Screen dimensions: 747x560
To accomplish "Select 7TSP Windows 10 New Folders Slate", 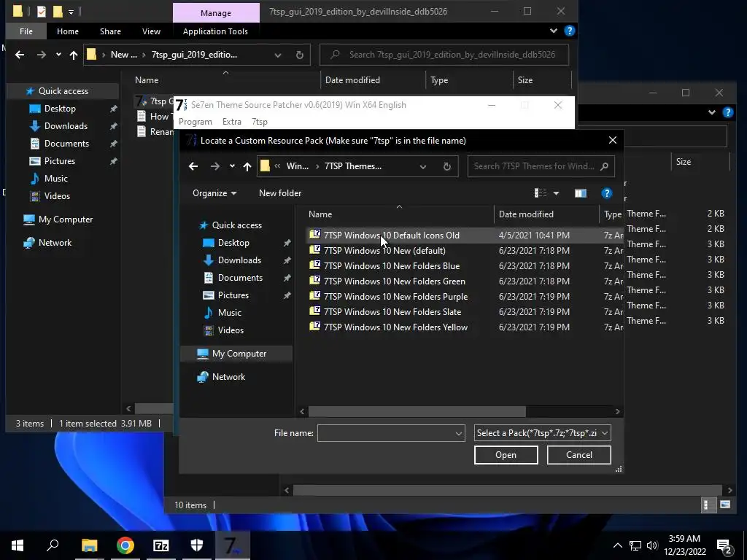I will (392, 311).
